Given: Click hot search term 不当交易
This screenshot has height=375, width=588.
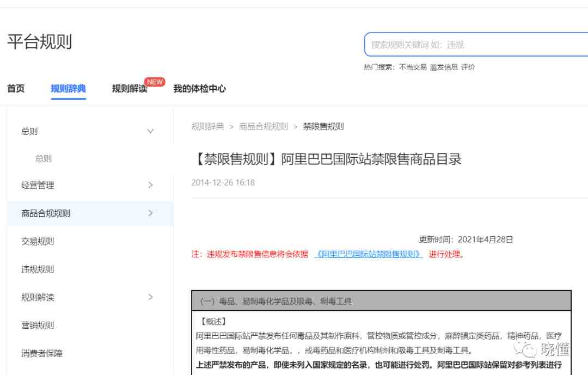Looking at the screenshot, I should tap(413, 67).
